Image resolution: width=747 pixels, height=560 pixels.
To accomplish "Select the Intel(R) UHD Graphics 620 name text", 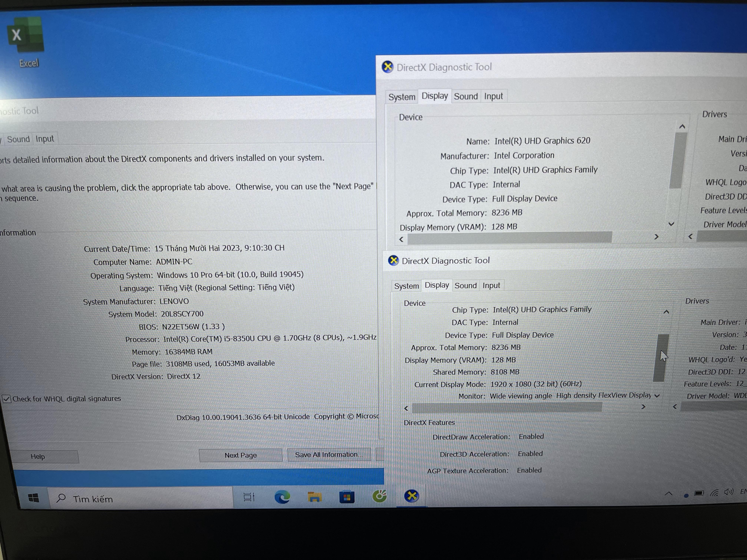I will tap(542, 141).
